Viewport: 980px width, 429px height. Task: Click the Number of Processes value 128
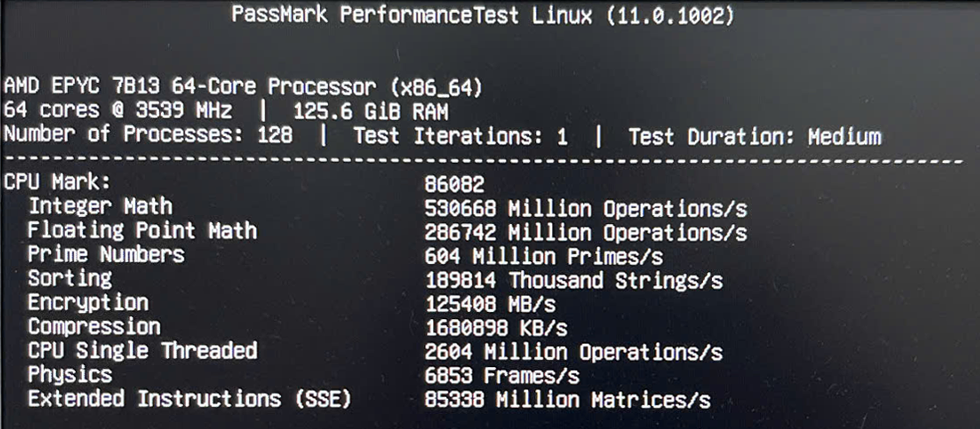click(275, 136)
